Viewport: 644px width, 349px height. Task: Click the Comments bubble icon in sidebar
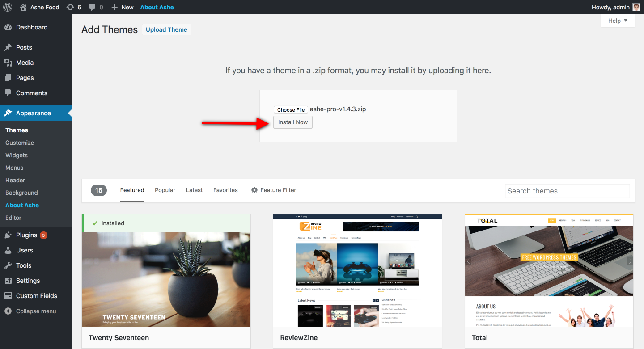pos(8,93)
